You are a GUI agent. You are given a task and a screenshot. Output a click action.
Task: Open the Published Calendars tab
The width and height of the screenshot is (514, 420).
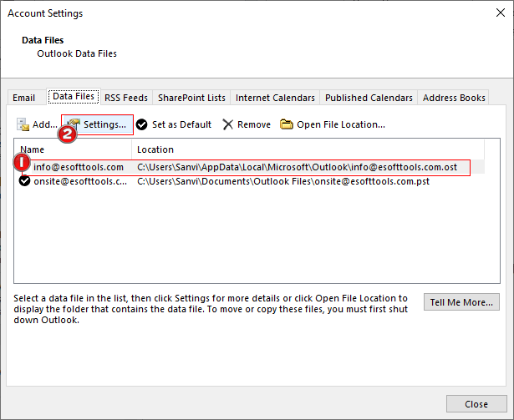click(x=369, y=98)
